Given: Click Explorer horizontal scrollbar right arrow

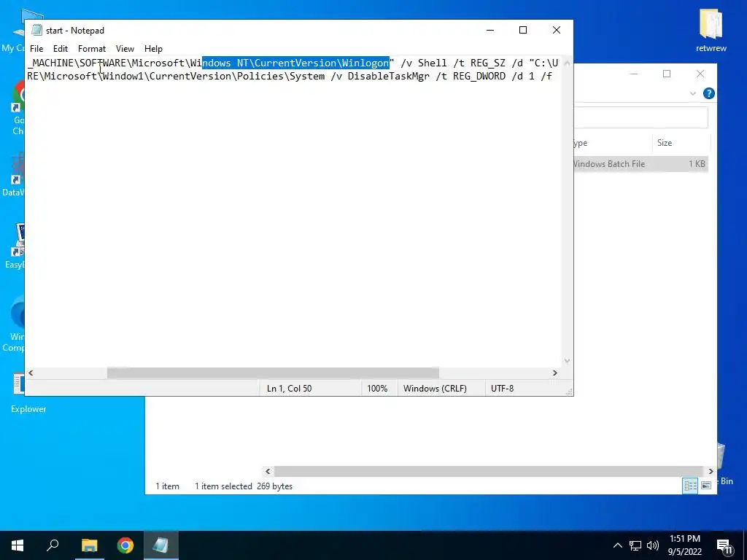Looking at the screenshot, I should pyautogui.click(x=711, y=472).
